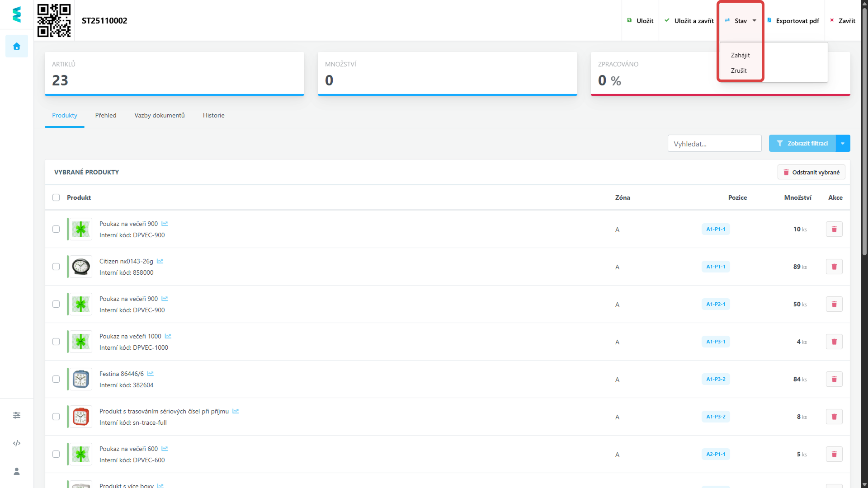Select the checkbox for Poukaz na večeři 600
Viewport: 868px width, 488px height.
[56, 454]
